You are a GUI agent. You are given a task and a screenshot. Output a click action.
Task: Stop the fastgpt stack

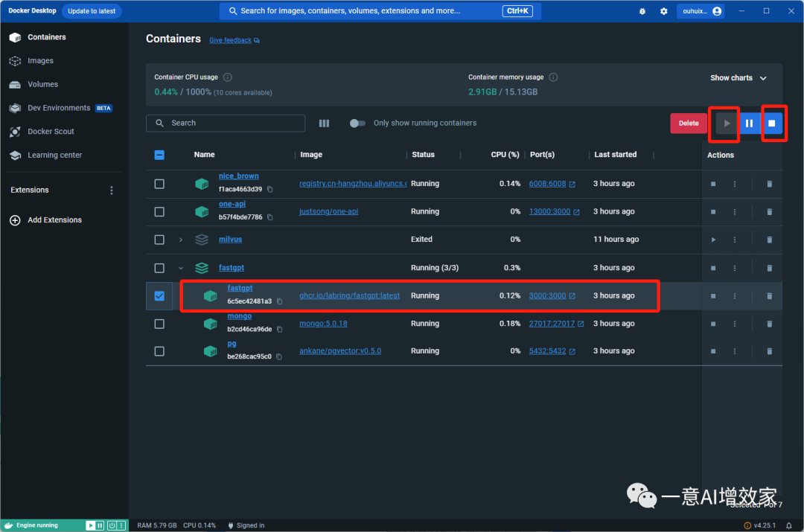712,268
